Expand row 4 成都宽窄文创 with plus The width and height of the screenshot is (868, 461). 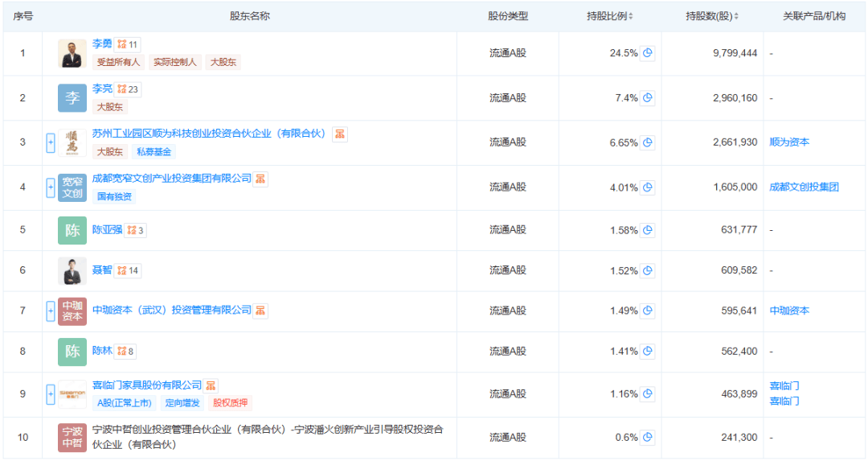point(51,187)
